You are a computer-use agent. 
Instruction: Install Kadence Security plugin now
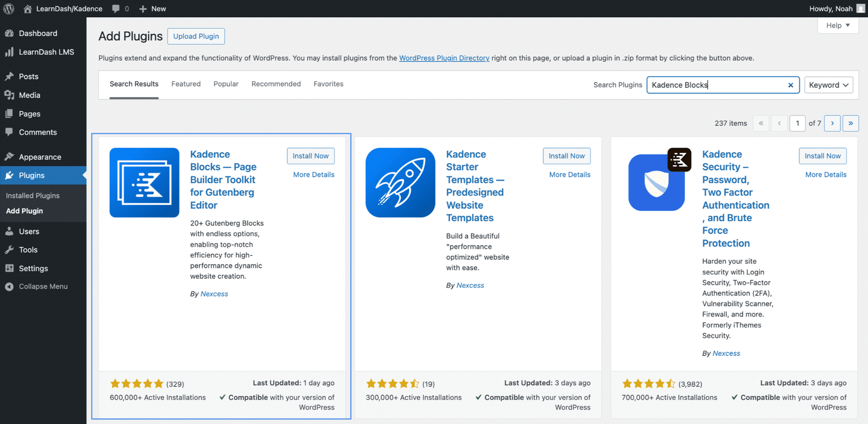pos(823,156)
